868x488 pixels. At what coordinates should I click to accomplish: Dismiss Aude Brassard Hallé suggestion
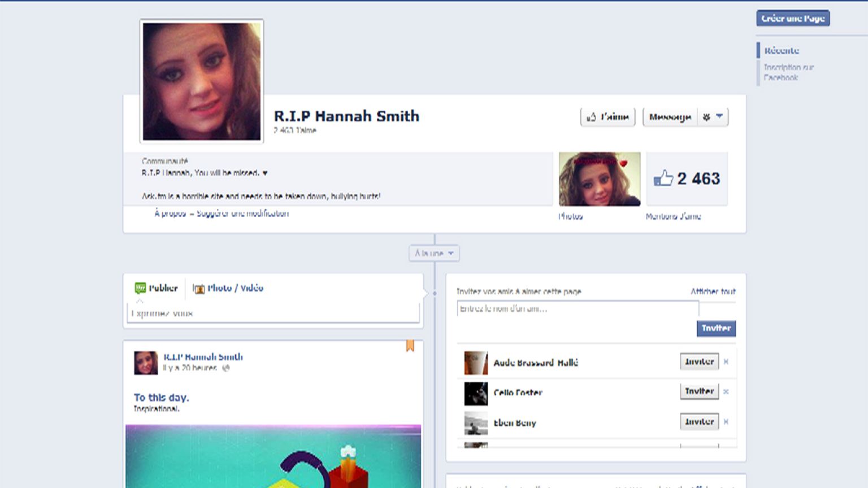pos(726,361)
